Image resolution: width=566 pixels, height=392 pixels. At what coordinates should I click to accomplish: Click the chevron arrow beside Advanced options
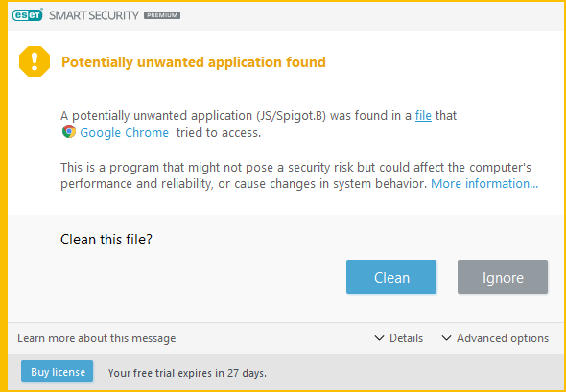(x=446, y=338)
